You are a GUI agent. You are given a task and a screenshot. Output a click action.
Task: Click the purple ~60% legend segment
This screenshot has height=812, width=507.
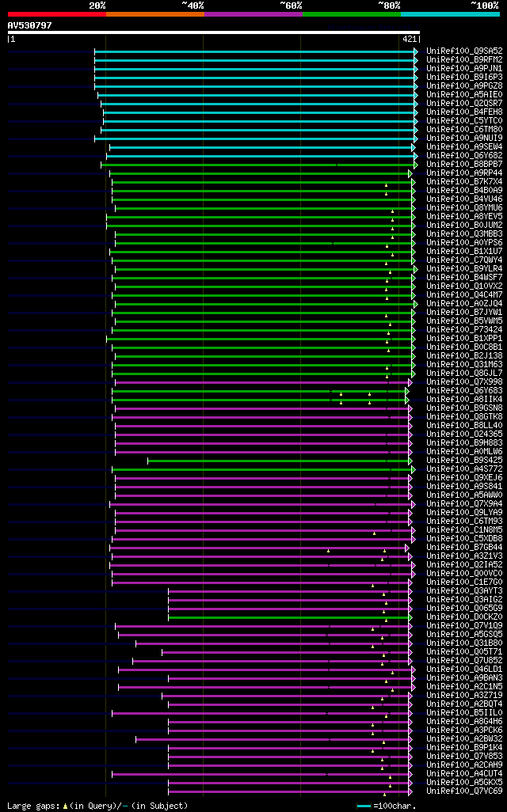(x=253, y=14)
